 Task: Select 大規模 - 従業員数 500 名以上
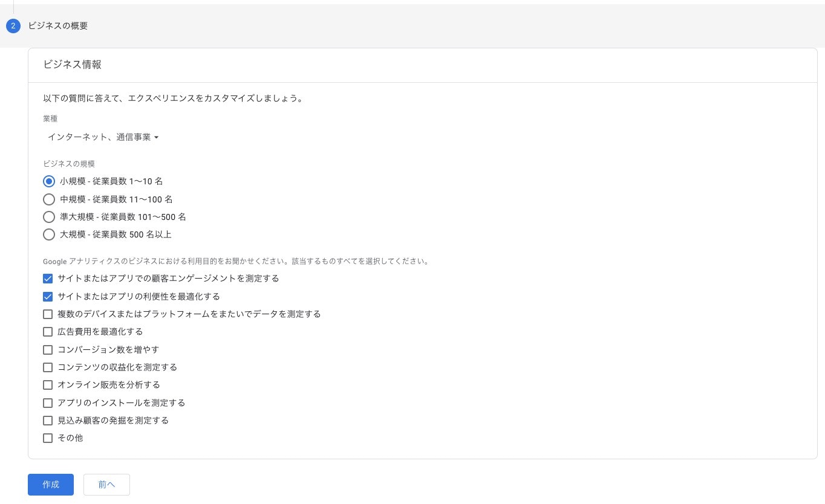tap(49, 234)
